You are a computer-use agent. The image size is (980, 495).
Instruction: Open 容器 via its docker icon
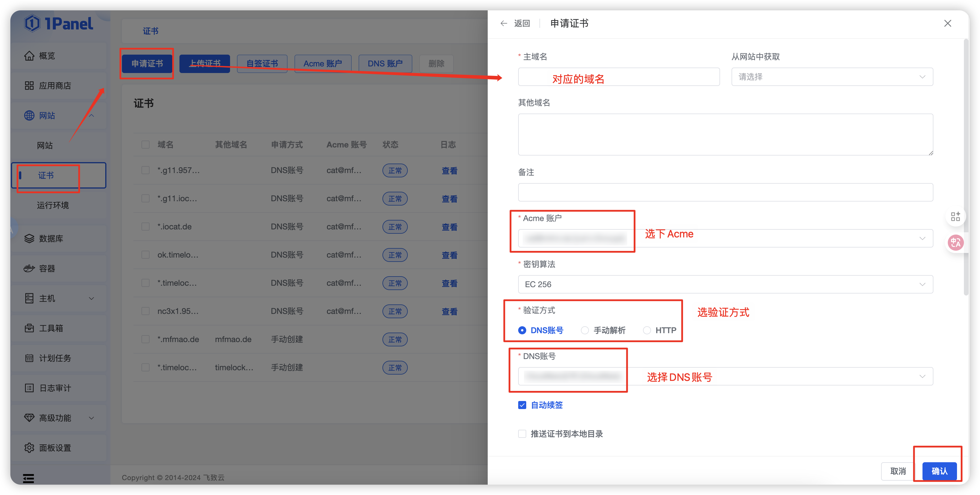(x=29, y=268)
